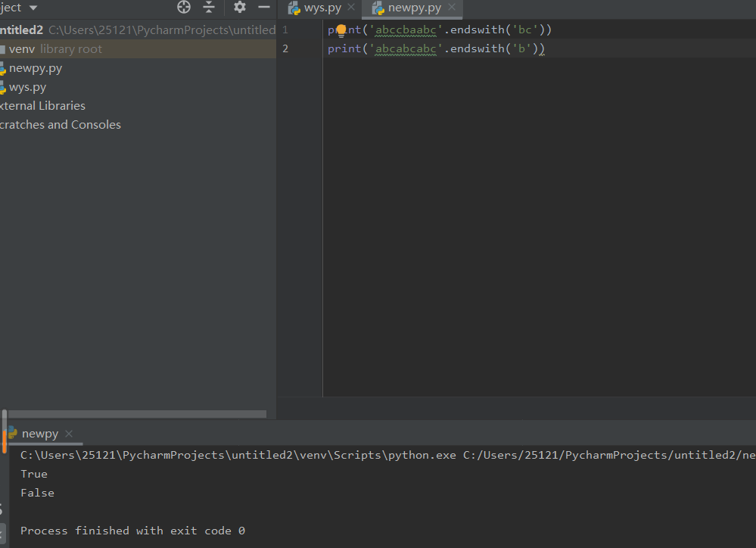
Task: Open project view settings gear
Action: pos(240,7)
